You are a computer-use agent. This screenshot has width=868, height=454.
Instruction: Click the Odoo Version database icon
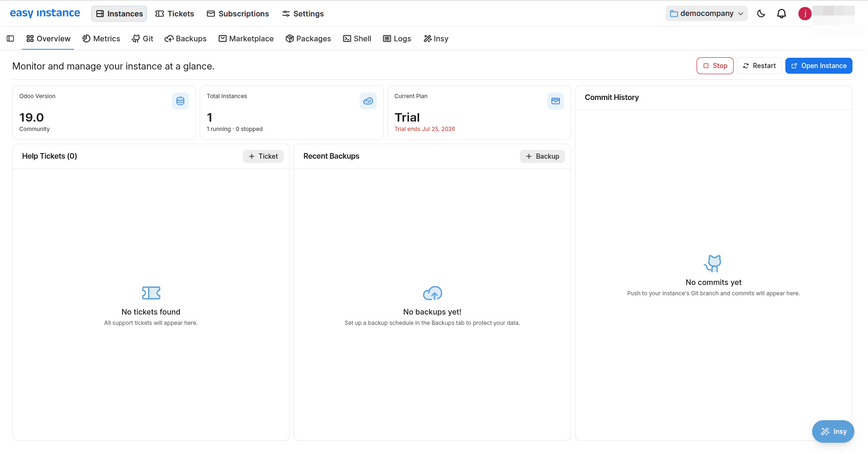(x=180, y=101)
